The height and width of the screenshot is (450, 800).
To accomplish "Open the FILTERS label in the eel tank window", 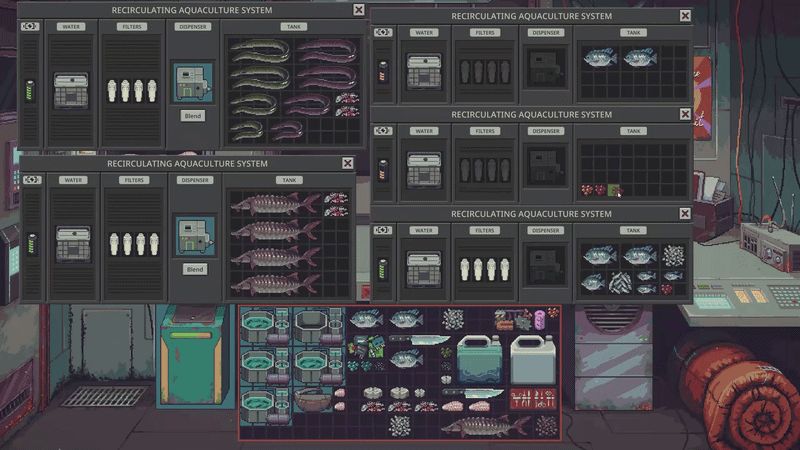I will (x=132, y=27).
